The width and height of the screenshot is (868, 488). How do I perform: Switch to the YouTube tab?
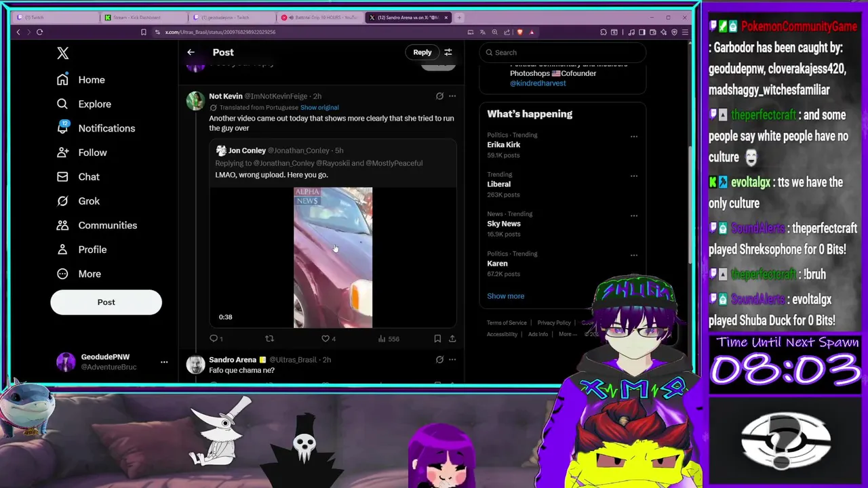pos(319,18)
